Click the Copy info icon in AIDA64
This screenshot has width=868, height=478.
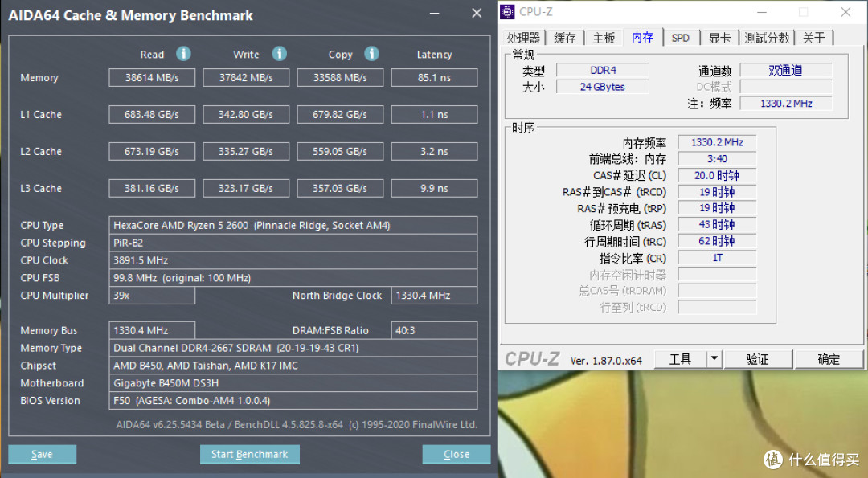(371, 54)
